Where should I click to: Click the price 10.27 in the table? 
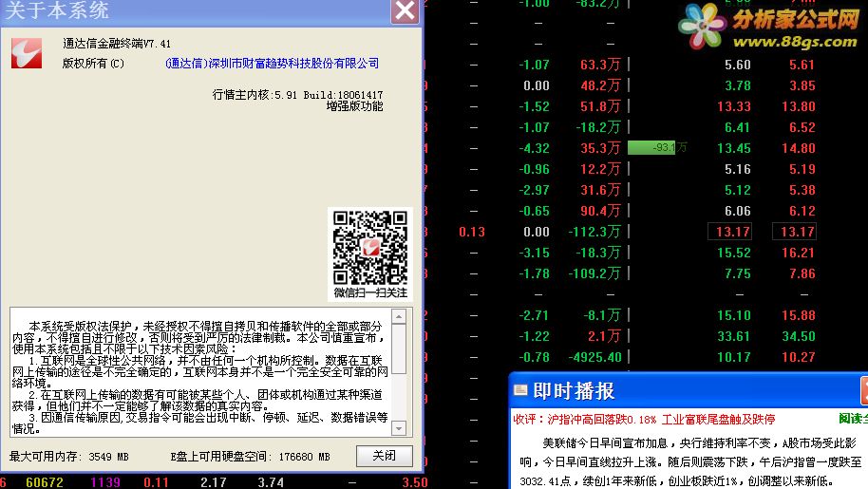click(799, 357)
